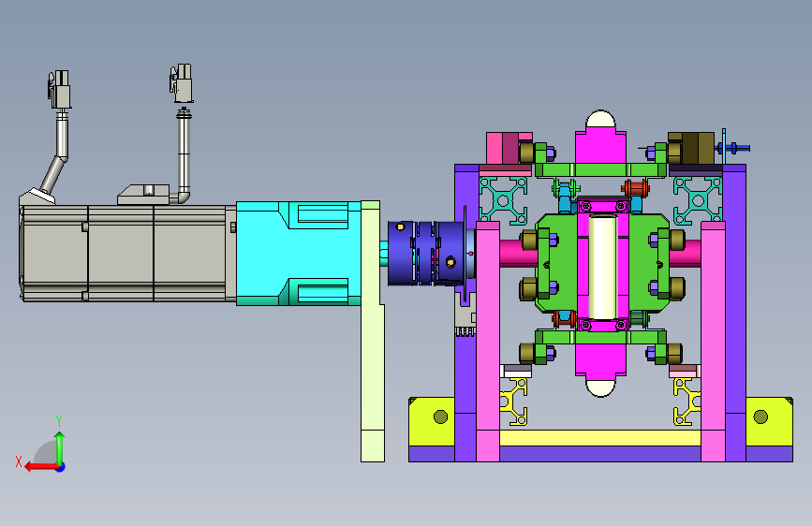The image size is (812, 526).
Task: Select the green central clamp housing
Action: (x=556, y=264)
